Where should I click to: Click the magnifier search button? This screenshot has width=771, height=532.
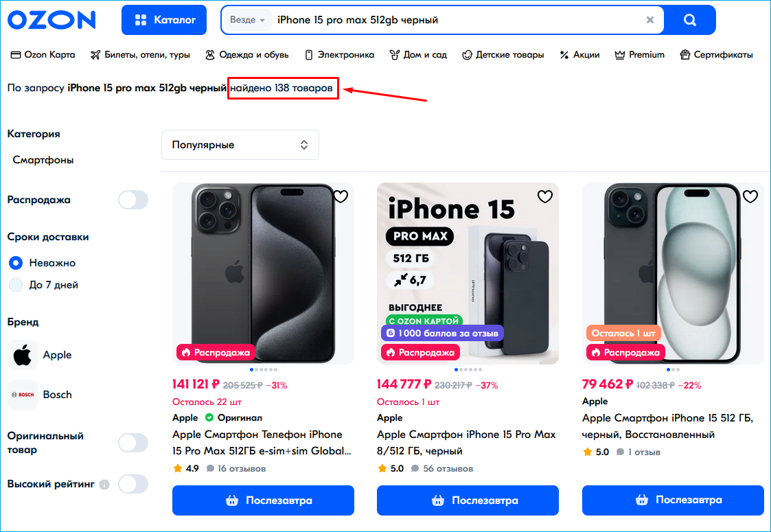pyautogui.click(x=690, y=20)
